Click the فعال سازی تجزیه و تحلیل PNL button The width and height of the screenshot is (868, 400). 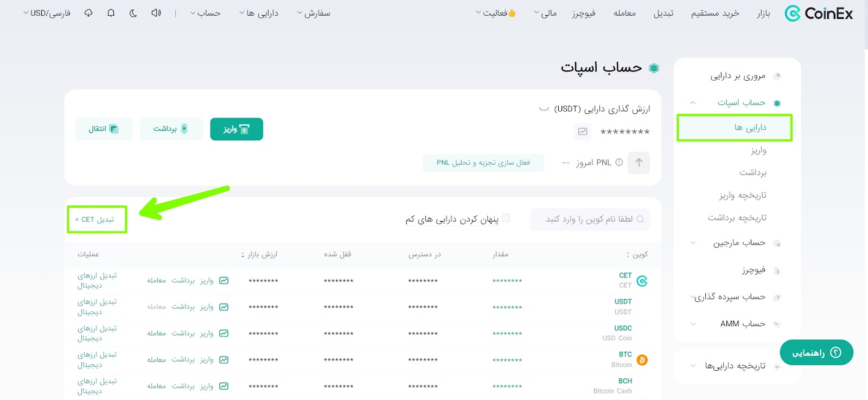click(483, 163)
